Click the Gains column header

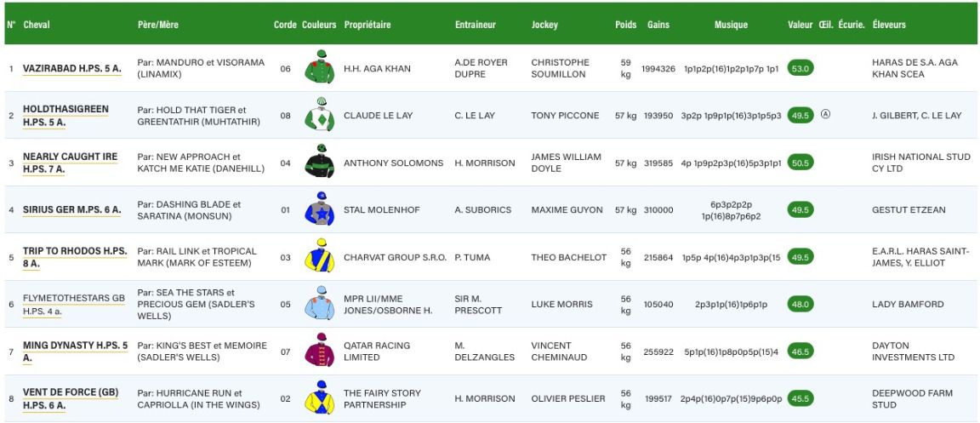[x=658, y=25]
